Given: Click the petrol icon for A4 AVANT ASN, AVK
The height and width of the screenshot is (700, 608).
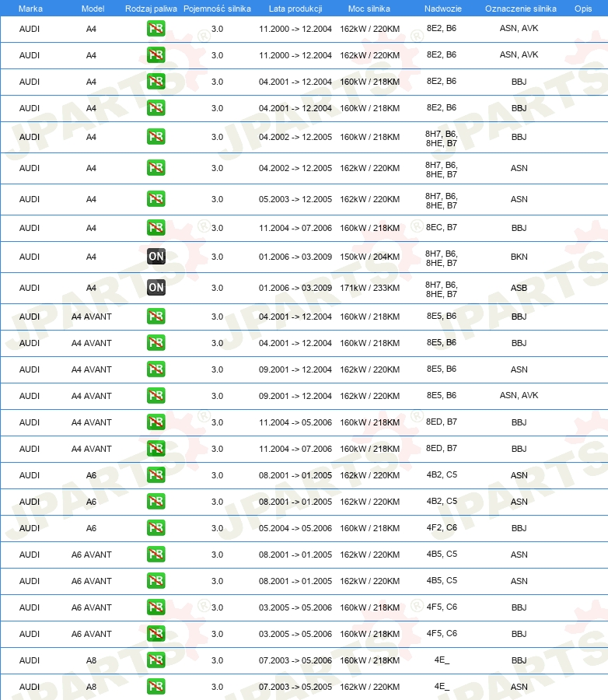Looking at the screenshot, I should 155,396.
